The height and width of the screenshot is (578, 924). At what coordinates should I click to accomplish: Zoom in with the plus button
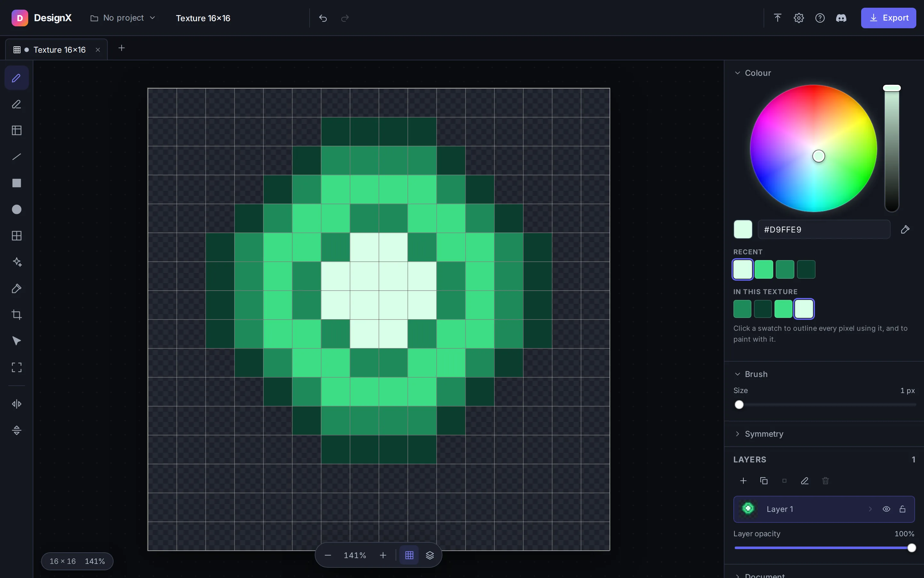383,555
